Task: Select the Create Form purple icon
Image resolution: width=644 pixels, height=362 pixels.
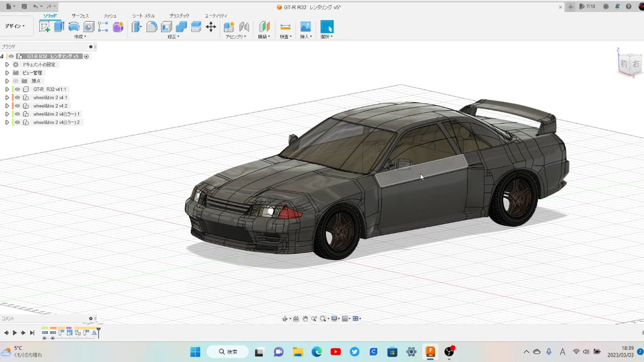Action: pyautogui.click(x=118, y=27)
